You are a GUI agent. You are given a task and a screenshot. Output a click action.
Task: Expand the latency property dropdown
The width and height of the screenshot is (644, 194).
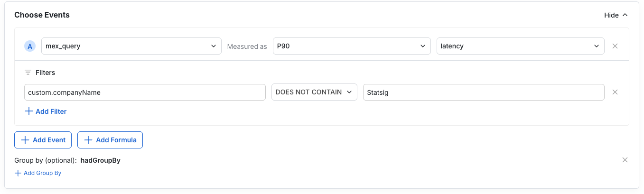(x=520, y=46)
